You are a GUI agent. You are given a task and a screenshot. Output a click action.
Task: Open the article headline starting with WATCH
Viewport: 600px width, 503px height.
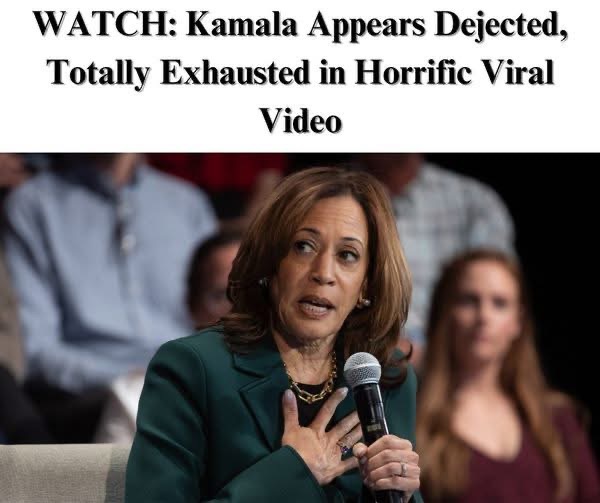(x=301, y=71)
